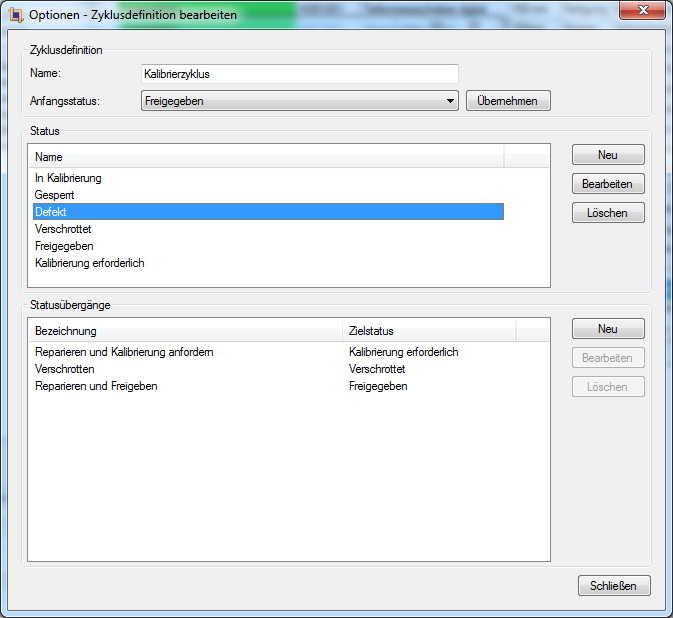673x618 pixels.
Task: Open the Anfangsstatus dropdown
Action: click(299, 101)
